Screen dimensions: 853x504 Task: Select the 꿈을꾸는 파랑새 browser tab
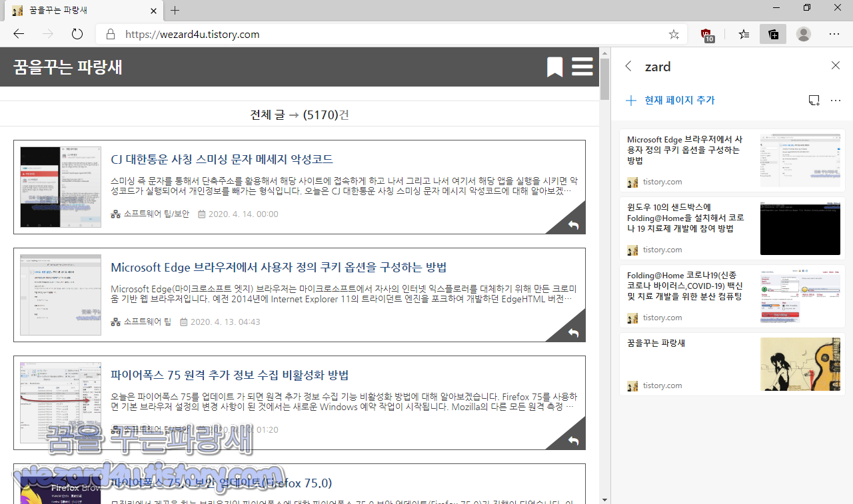pyautogui.click(x=83, y=11)
